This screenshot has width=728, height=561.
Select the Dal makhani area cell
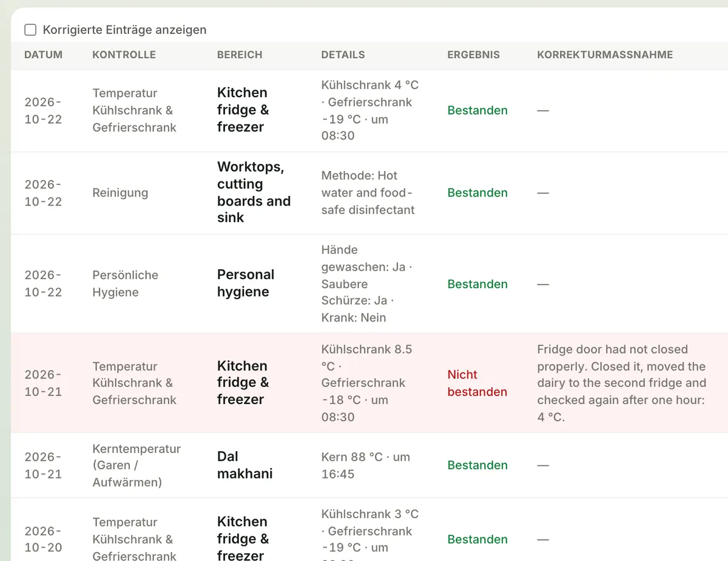(x=244, y=465)
